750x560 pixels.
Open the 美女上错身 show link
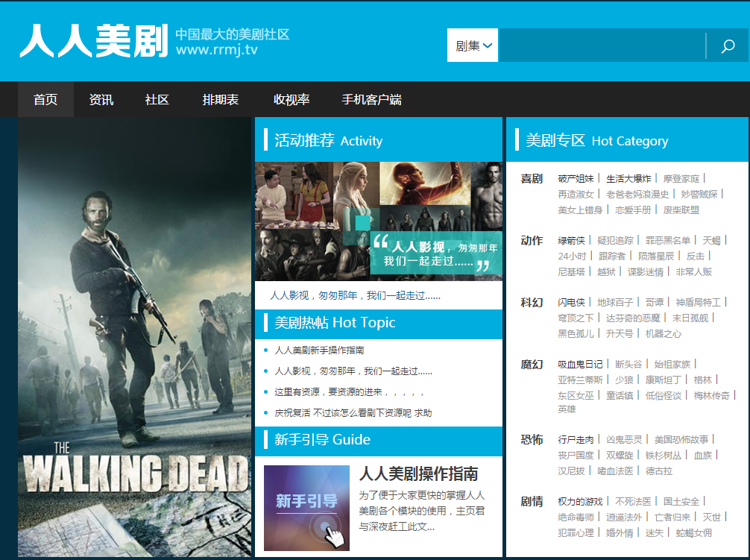point(580,210)
